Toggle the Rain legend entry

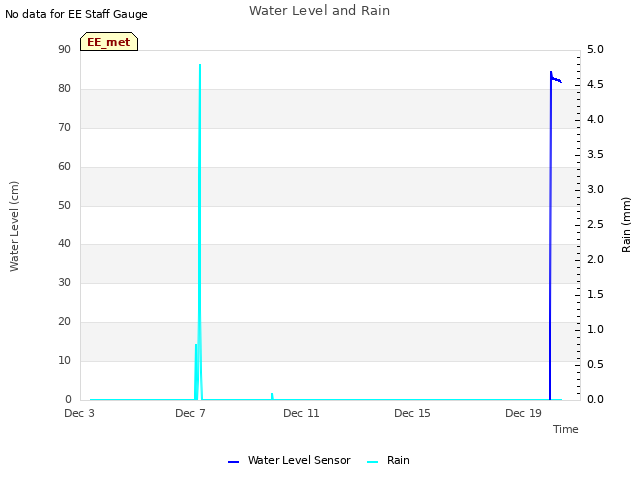point(388,460)
